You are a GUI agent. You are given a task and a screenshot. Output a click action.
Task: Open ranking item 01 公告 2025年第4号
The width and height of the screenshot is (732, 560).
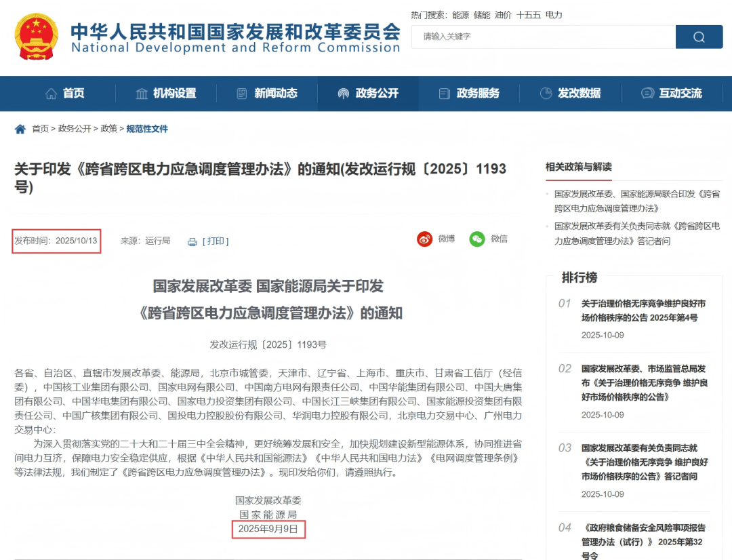pyautogui.click(x=643, y=311)
